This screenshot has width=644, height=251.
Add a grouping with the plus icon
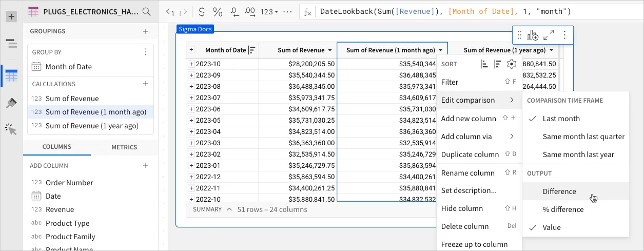tap(146, 31)
